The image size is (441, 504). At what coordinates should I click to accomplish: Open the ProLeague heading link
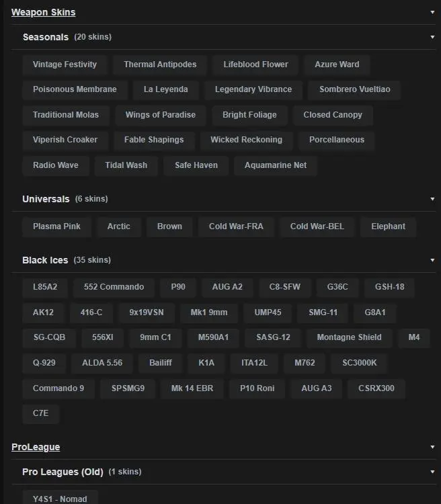coord(36,447)
